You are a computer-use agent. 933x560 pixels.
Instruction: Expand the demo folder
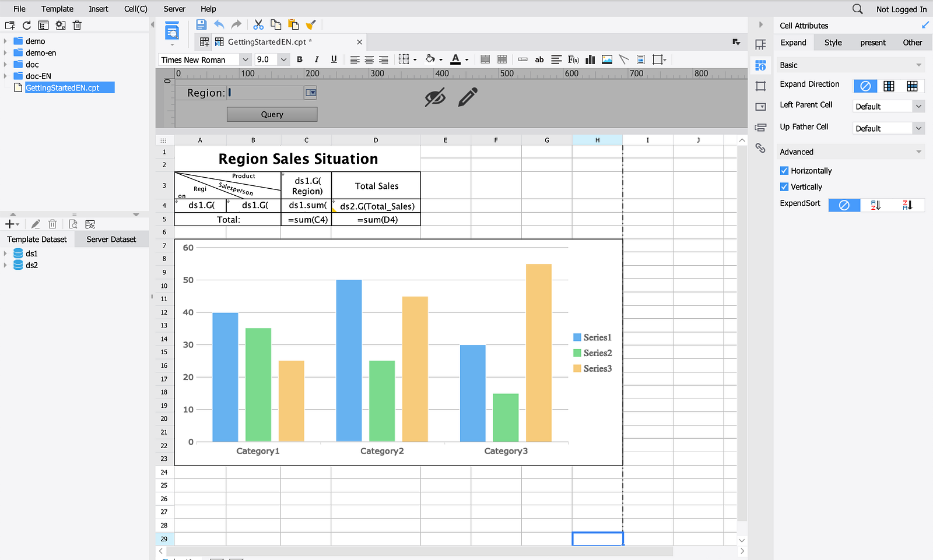(x=5, y=41)
